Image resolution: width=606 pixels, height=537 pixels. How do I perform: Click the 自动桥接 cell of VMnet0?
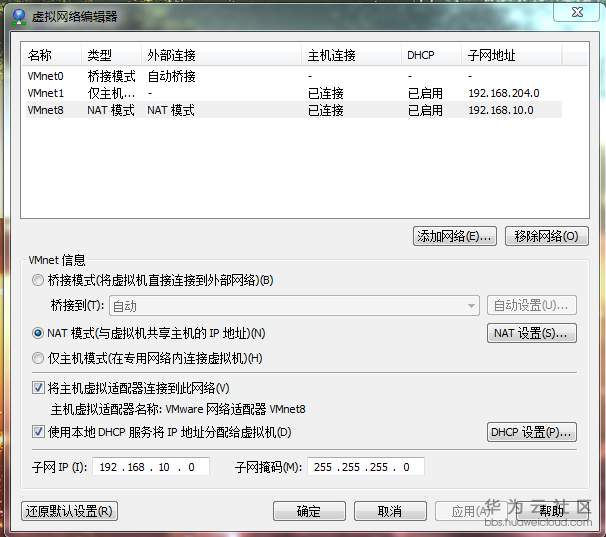172,76
